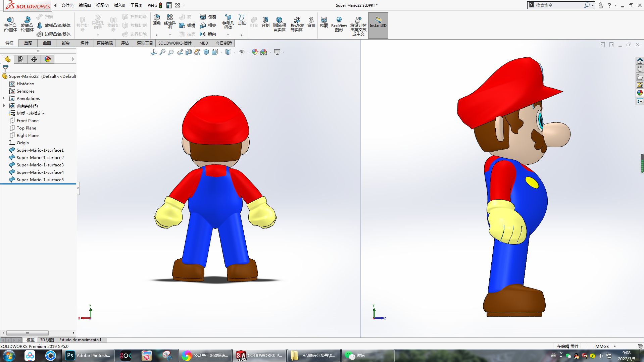The height and width of the screenshot is (362, 644).
Task: Choose the Lofted Boss/Base (放样凸台/基体) tool
Action: pos(54,25)
